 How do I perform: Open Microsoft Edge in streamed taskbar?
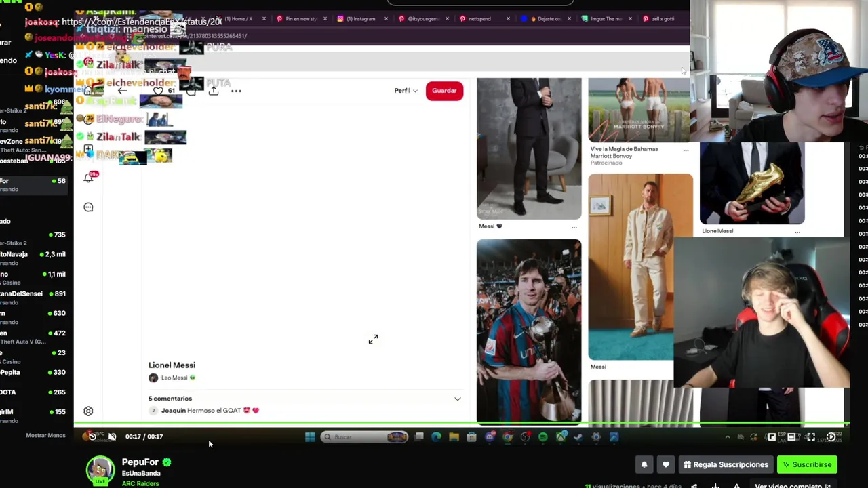(436, 437)
